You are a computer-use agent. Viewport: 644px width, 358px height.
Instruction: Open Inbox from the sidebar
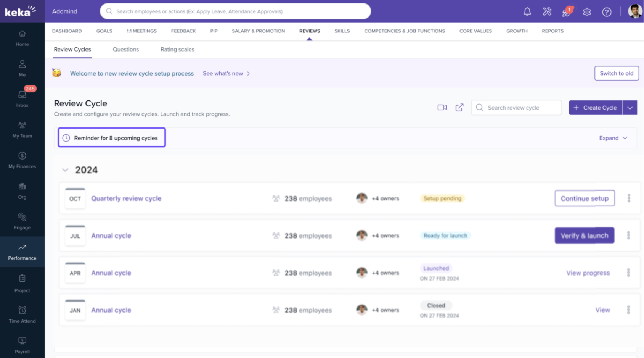[x=22, y=98]
